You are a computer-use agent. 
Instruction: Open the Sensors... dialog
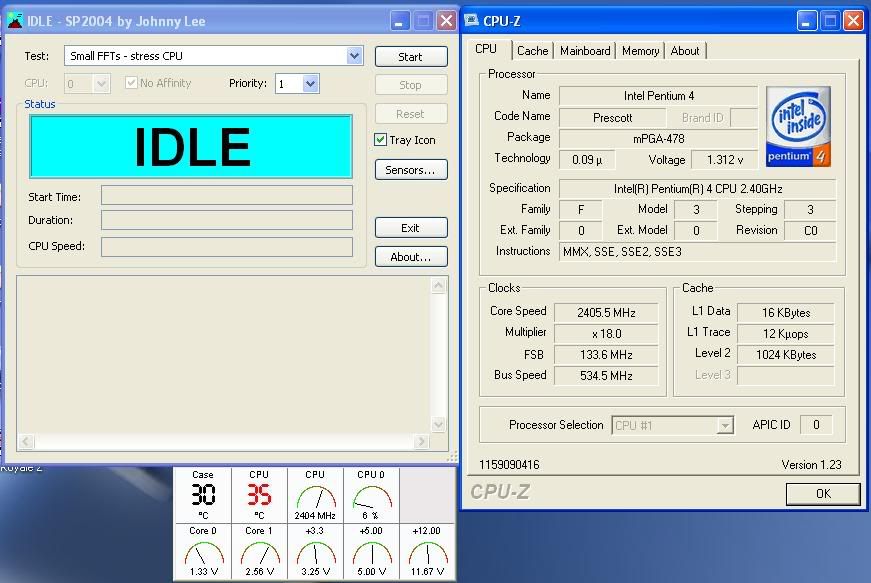[x=411, y=170]
